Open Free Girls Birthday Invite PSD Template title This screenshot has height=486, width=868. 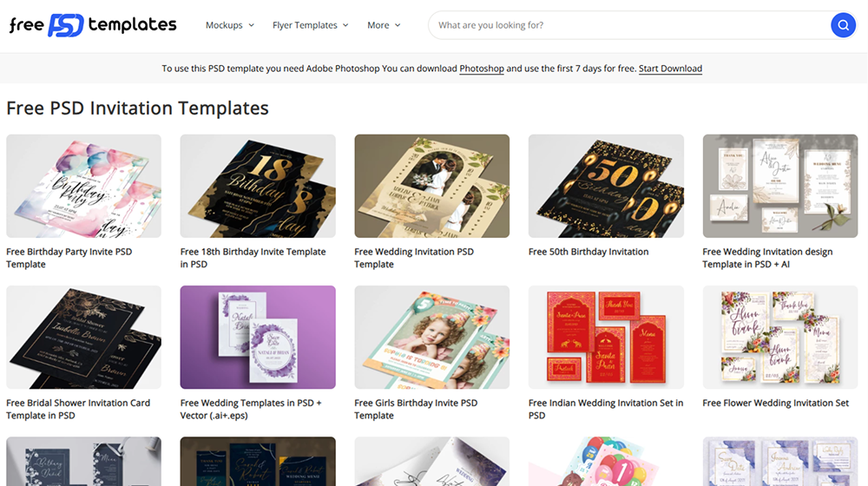coord(416,409)
